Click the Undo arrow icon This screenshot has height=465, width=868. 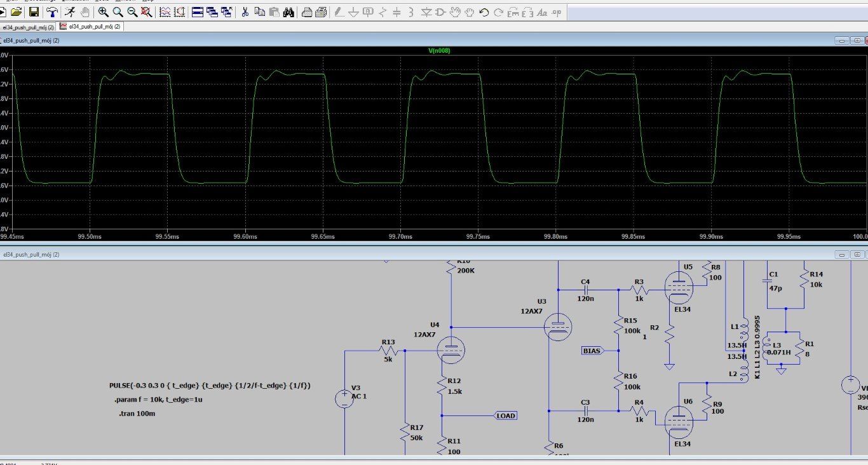click(x=484, y=12)
